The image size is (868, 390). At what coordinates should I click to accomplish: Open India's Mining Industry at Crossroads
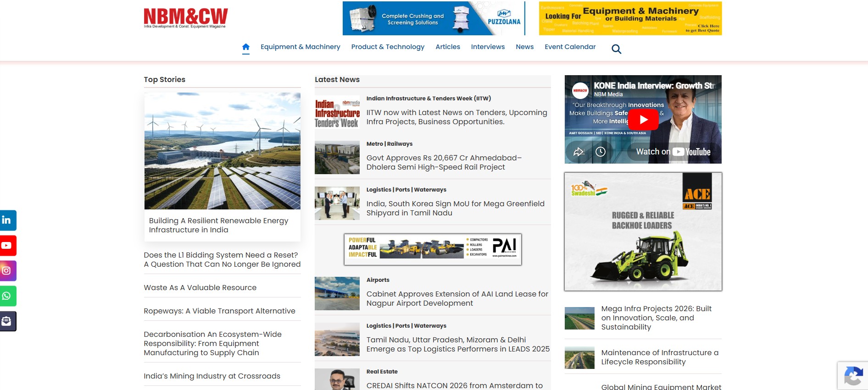[212, 376]
